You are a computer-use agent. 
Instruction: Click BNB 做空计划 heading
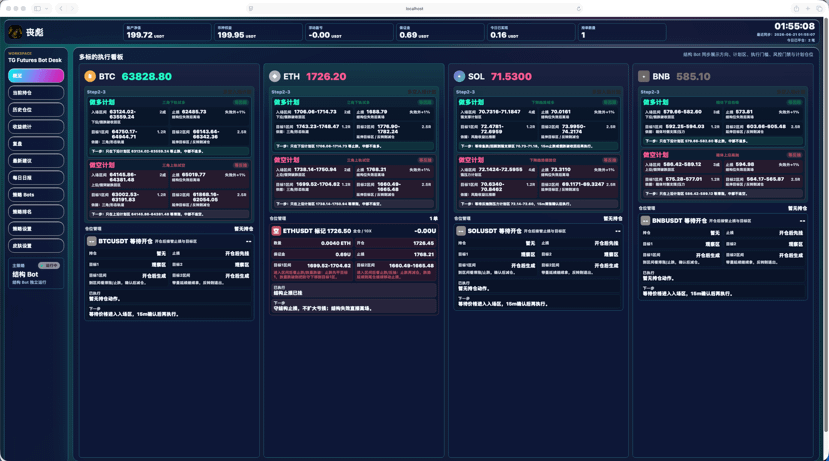pos(656,155)
